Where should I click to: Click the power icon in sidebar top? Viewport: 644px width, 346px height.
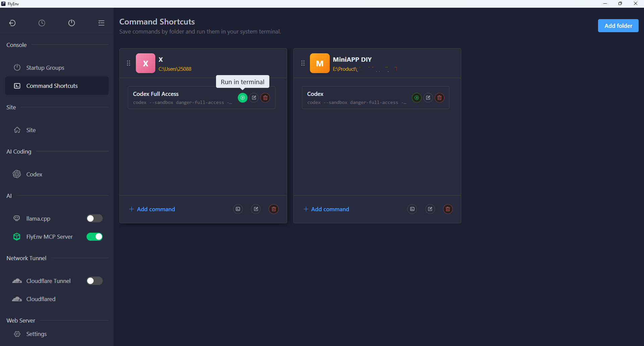point(71,23)
